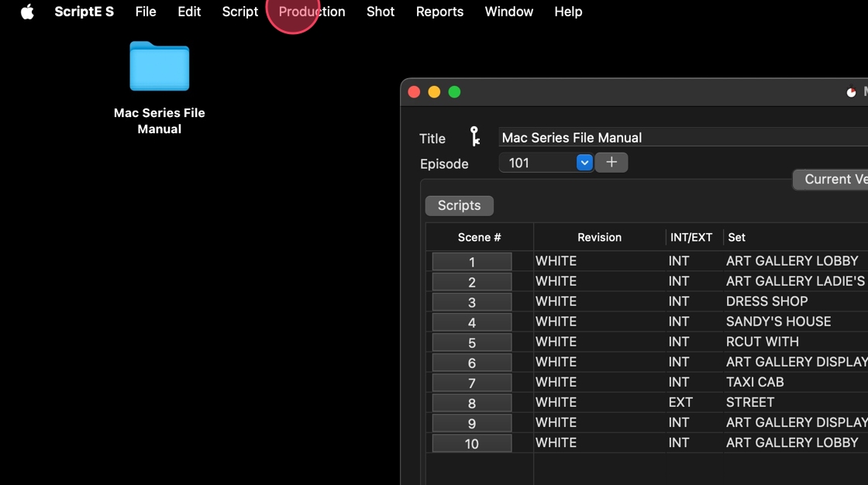Minimize the window with yellow button

coord(434,92)
